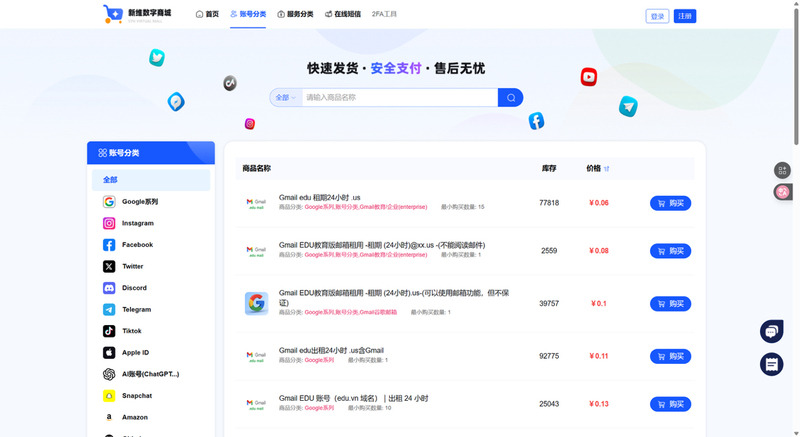The image size is (800, 437).
Task: Click the grid widget icon at right edge
Action: click(782, 171)
